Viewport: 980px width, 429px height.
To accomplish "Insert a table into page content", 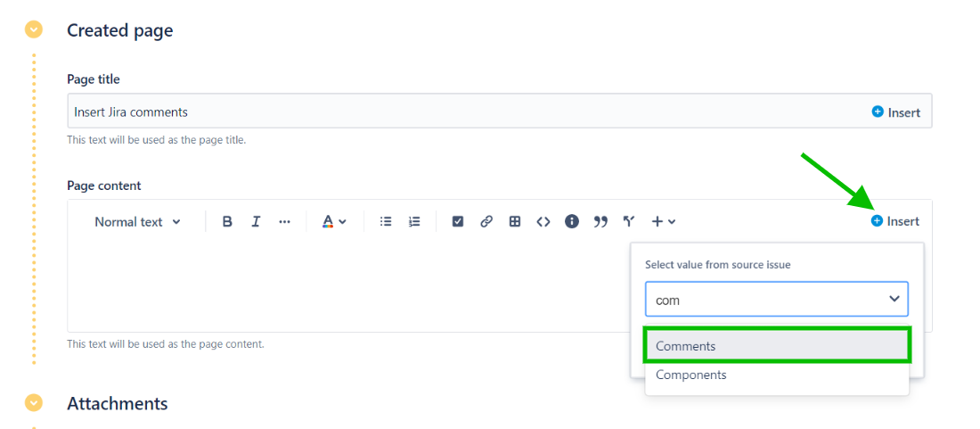I will (515, 222).
